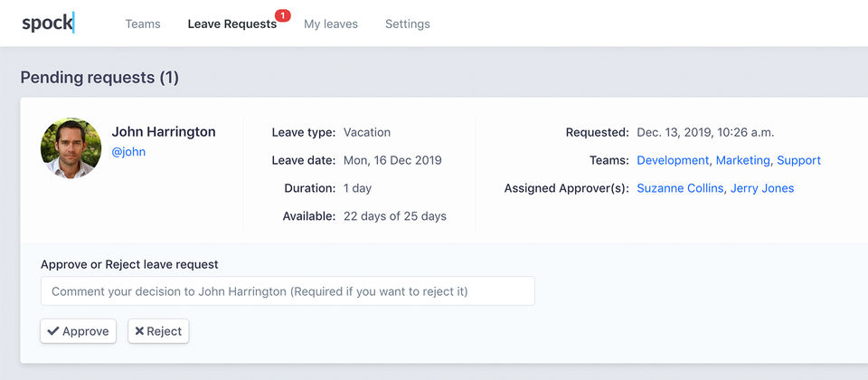
Task: Approve the leave request
Action: pyautogui.click(x=79, y=331)
